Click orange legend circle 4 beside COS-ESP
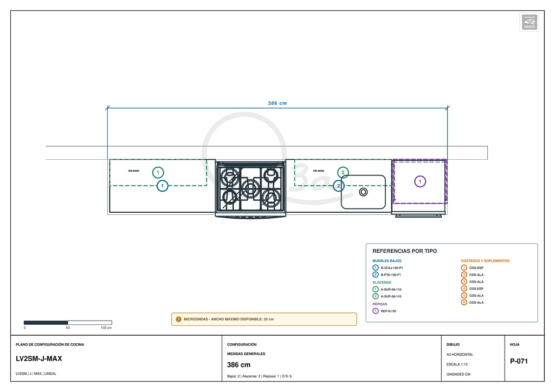 pyautogui.click(x=464, y=289)
